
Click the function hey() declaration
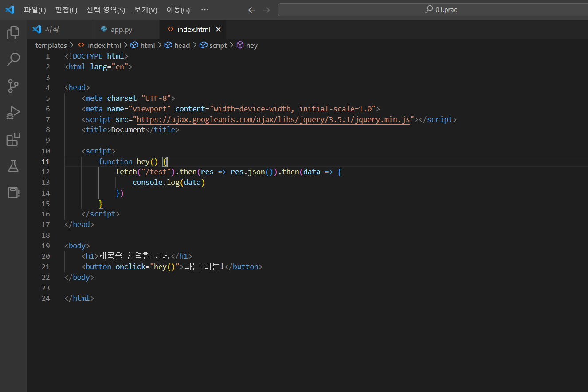pyautogui.click(x=129, y=161)
